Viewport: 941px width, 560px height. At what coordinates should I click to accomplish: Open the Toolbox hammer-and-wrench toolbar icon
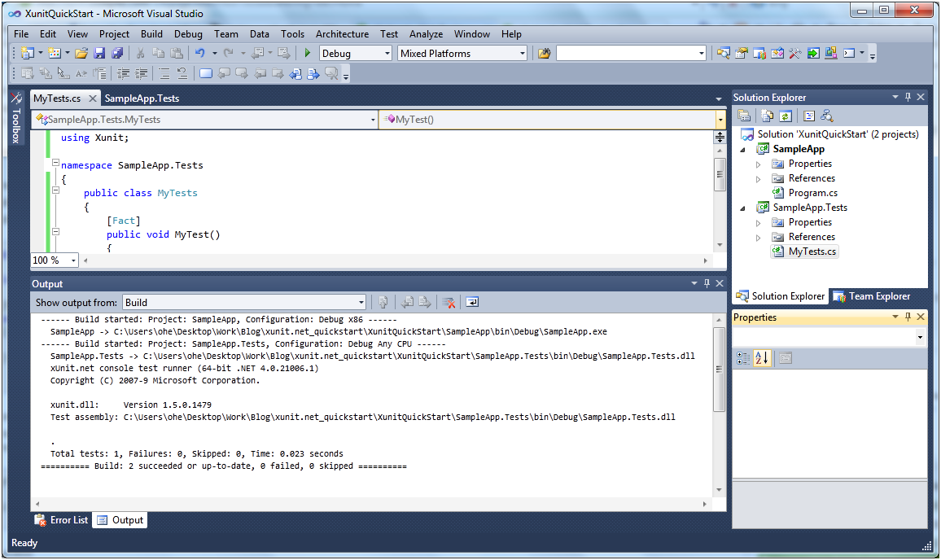point(795,54)
